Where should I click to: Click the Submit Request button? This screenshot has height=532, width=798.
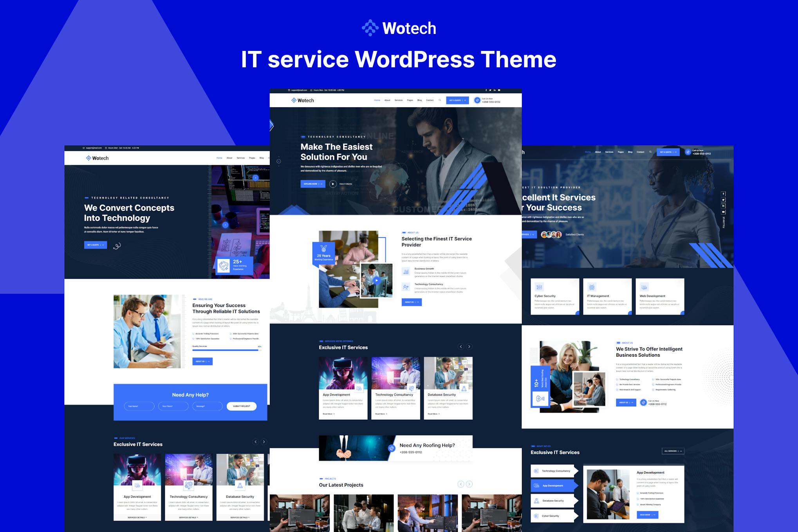pos(242,406)
